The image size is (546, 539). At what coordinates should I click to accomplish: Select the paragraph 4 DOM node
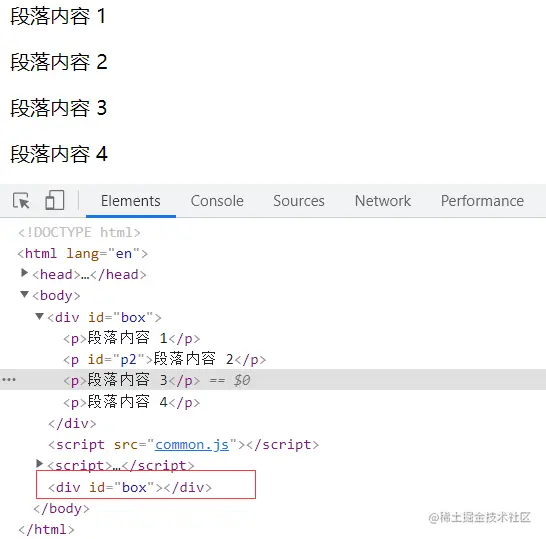[x=132, y=403]
